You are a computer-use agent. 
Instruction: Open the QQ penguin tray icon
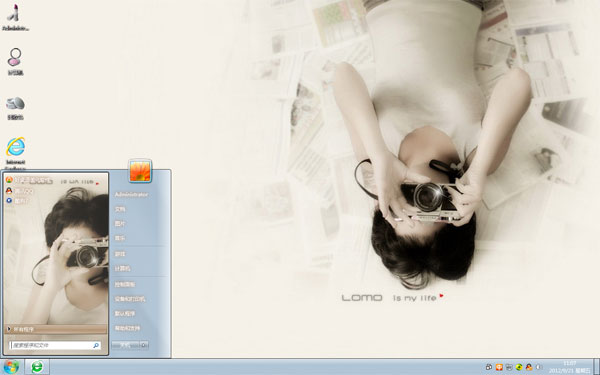(529, 367)
